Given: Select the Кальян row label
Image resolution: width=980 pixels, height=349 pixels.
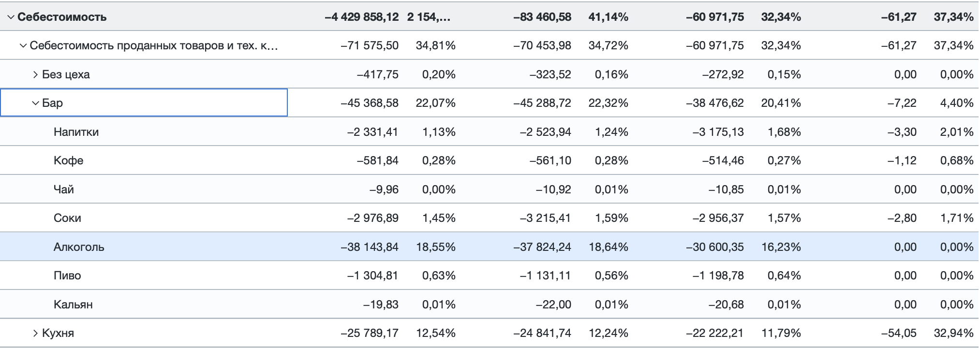Looking at the screenshot, I should pyautogui.click(x=73, y=305).
